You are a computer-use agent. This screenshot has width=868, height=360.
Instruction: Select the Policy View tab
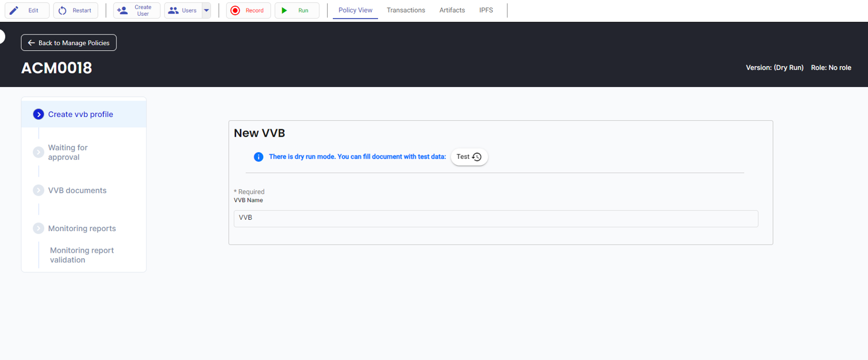tap(355, 10)
